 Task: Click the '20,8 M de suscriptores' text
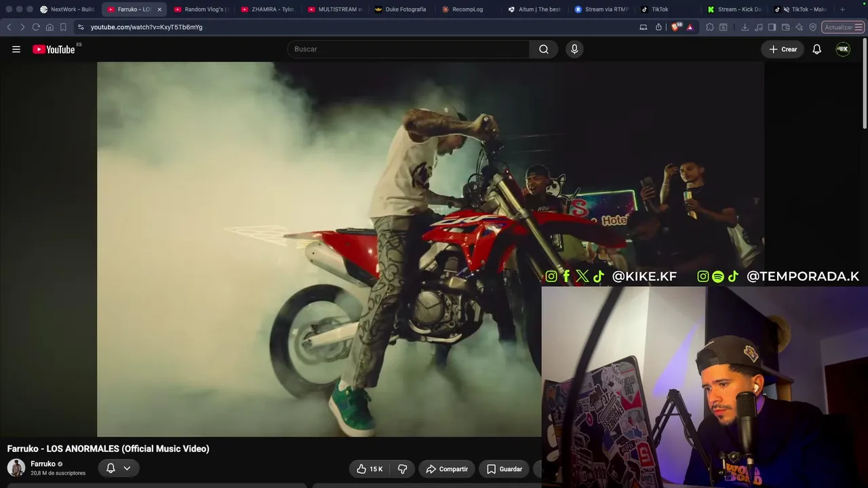(x=58, y=473)
